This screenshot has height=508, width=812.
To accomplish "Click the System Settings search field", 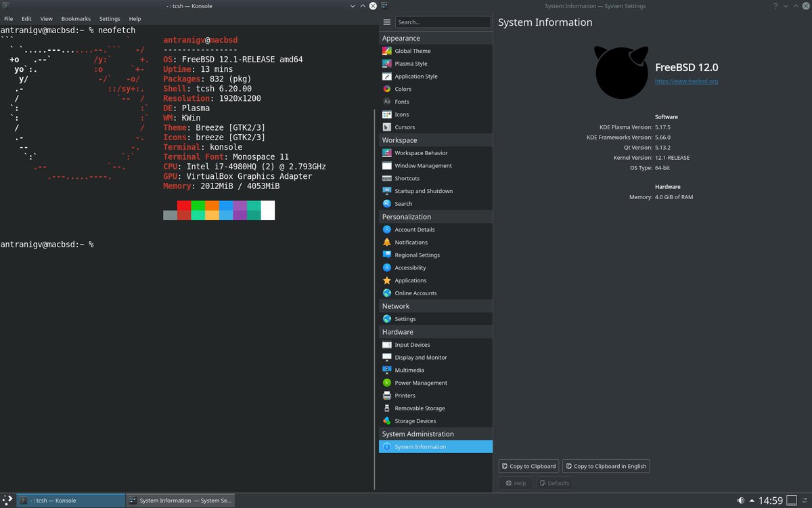I will click(x=443, y=22).
